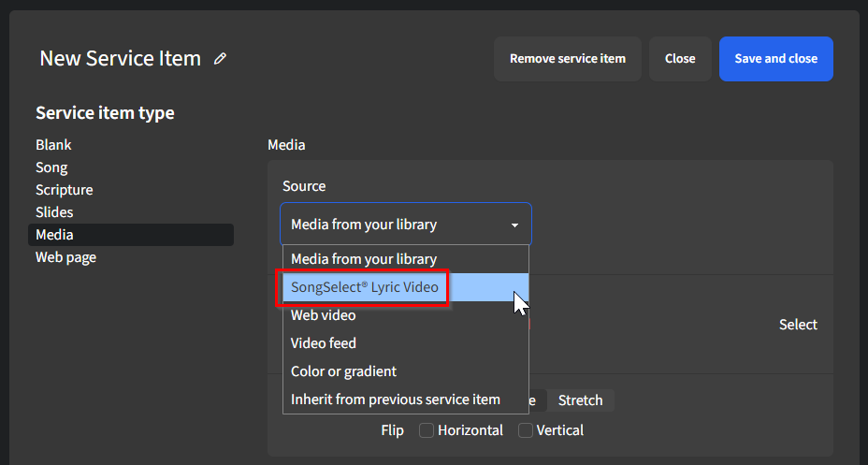Click the Select media link
This screenshot has width=868, height=465.
pyautogui.click(x=798, y=325)
